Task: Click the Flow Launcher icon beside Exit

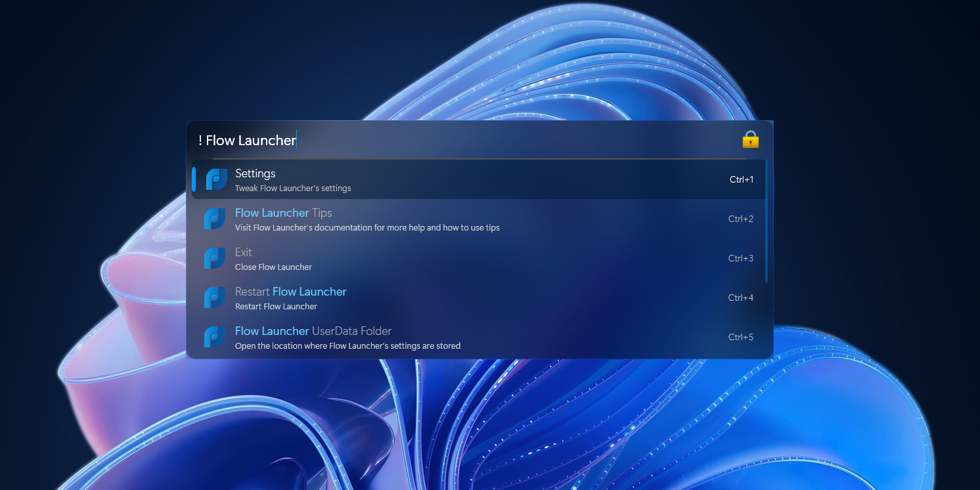Action: tap(215, 258)
